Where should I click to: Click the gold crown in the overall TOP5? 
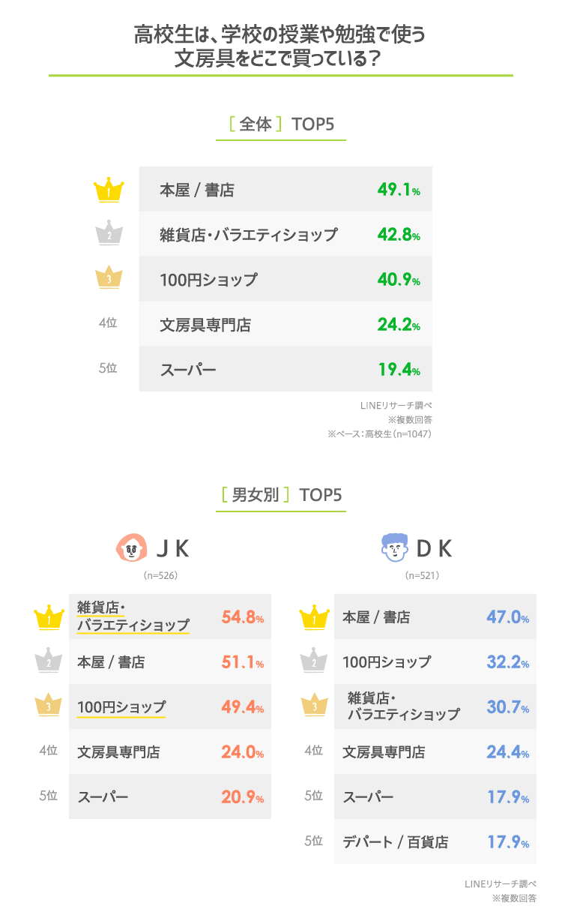pos(109,190)
